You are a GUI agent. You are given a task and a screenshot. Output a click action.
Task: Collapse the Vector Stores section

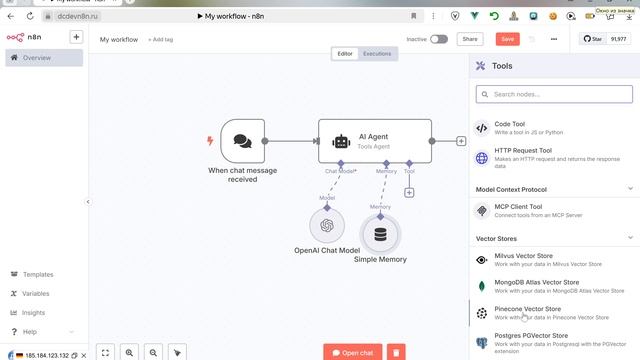point(630,238)
